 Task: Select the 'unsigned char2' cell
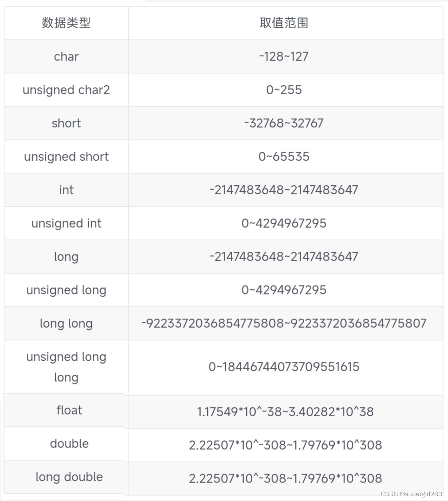[66, 90]
